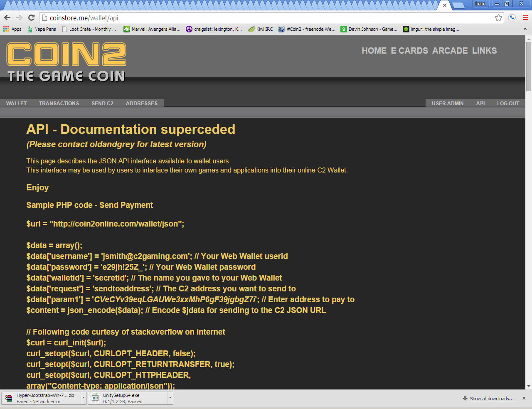Open the Hyper-Bootstrap-Win-7 zip download item
The height and width of the screenshot is (409, 532).
click(x=41, y=398)
